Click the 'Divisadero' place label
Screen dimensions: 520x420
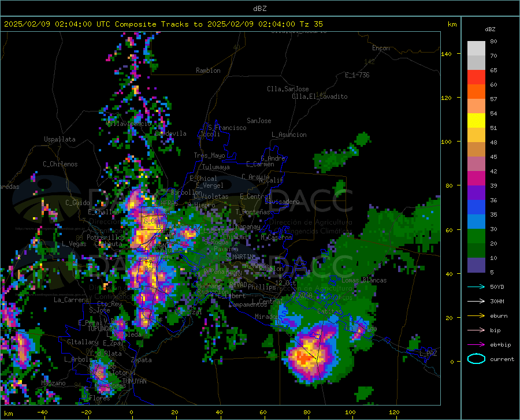coord(282,202)
